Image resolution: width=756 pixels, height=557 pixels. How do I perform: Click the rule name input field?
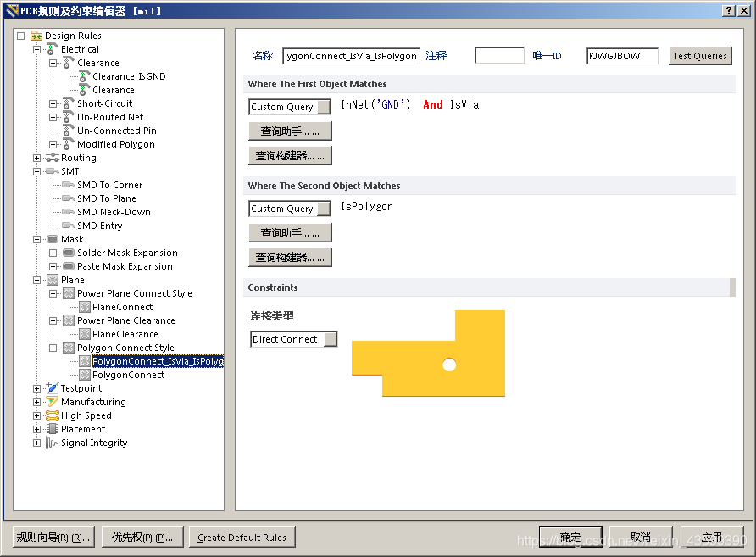coord(351,56)
